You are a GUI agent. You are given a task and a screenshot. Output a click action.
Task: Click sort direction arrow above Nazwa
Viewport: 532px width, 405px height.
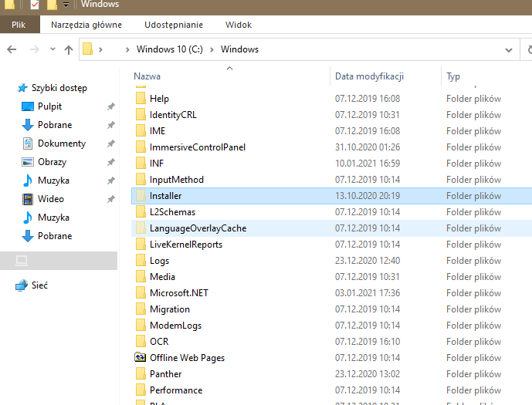tap(229, 69)
